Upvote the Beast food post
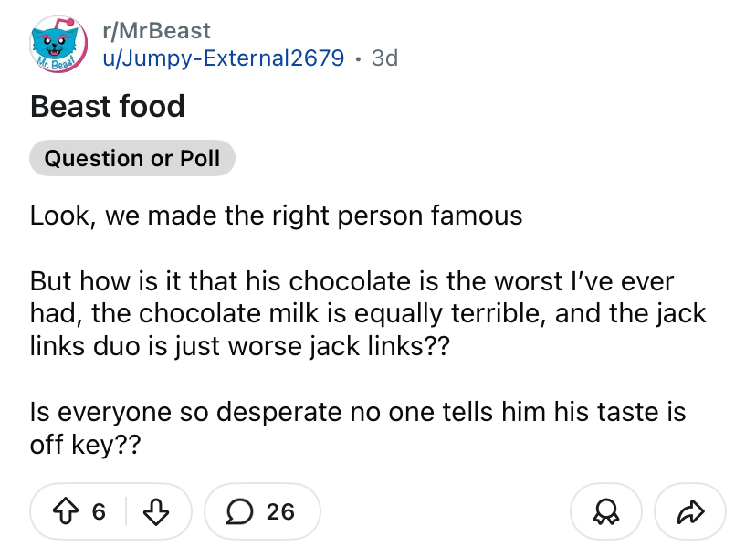Image resolution: width=756 pixels, height=547 pixels. pyautogui.click(x=65, y=511)
